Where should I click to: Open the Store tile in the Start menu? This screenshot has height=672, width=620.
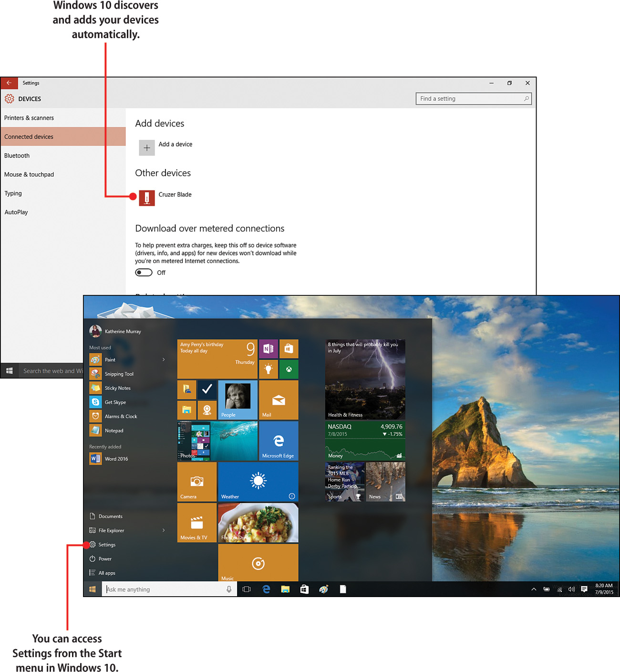289,349
